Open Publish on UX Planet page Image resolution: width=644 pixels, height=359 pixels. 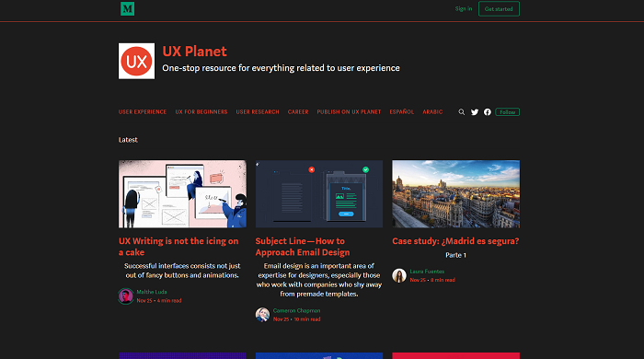tap(349, 111)
